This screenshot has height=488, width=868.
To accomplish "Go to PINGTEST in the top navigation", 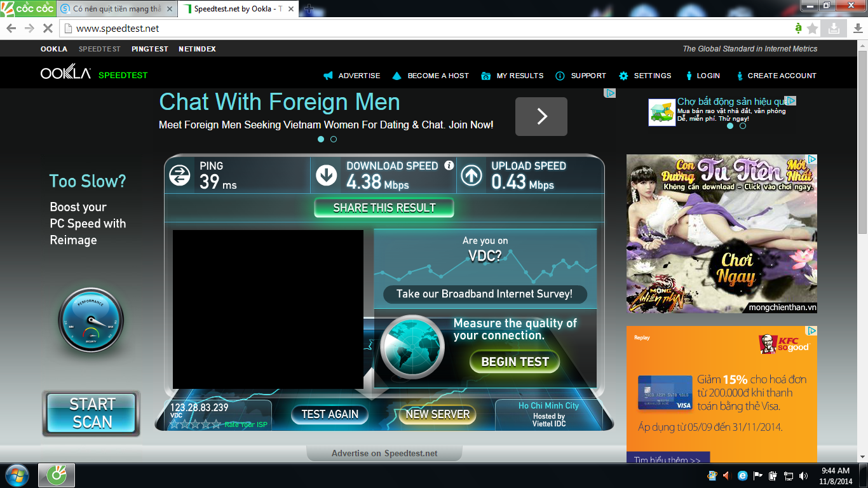I will 150,49.
